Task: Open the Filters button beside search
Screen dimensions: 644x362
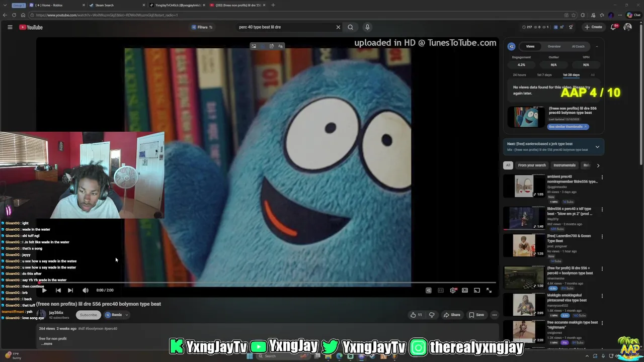Action: [202, 27]
